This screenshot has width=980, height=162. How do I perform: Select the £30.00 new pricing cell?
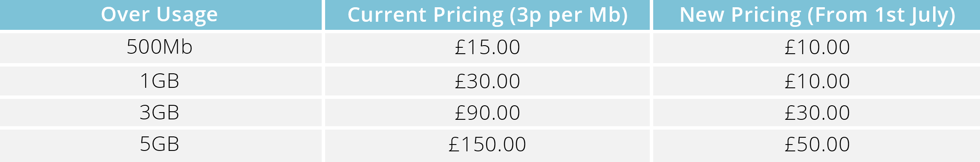click(816, 113)
